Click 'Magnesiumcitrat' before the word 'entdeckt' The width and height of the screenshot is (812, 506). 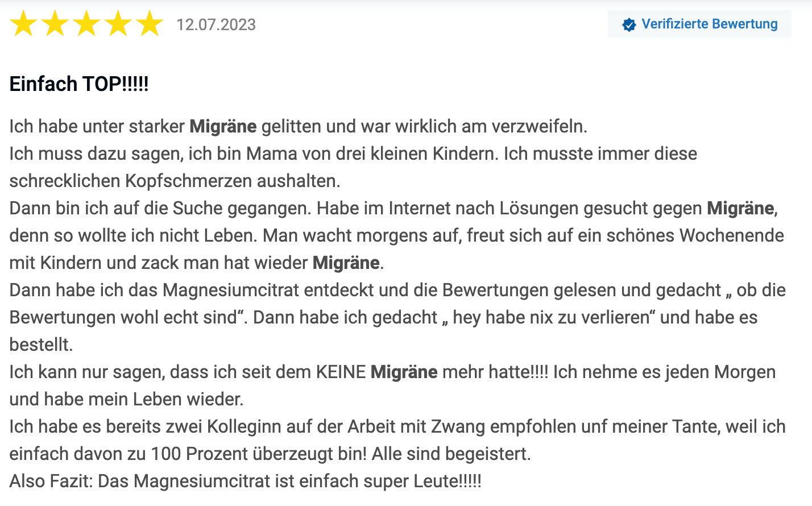(231, 290)
